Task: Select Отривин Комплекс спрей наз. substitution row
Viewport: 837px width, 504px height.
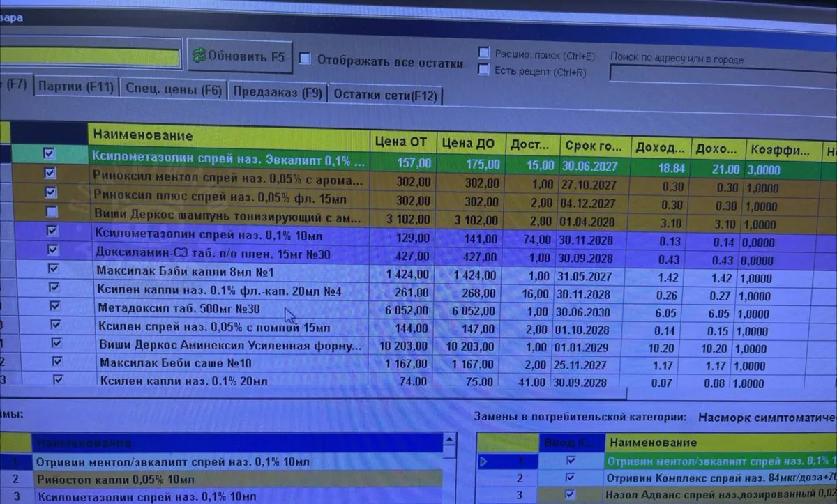Action: (720, 478)
